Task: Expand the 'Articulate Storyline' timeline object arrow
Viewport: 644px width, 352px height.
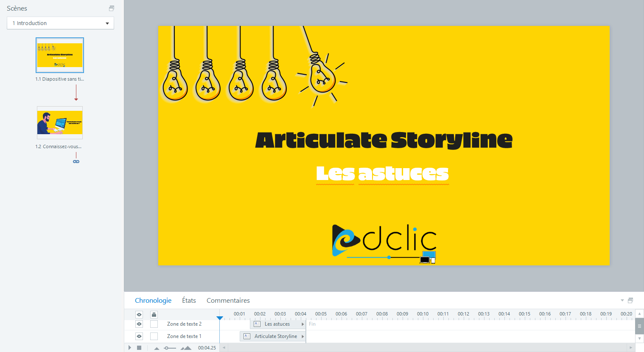Action: [x=304, y=336]
